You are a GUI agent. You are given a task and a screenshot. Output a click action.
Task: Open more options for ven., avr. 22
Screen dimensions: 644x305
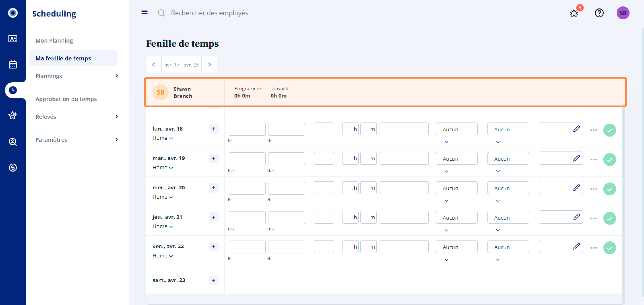593,248
